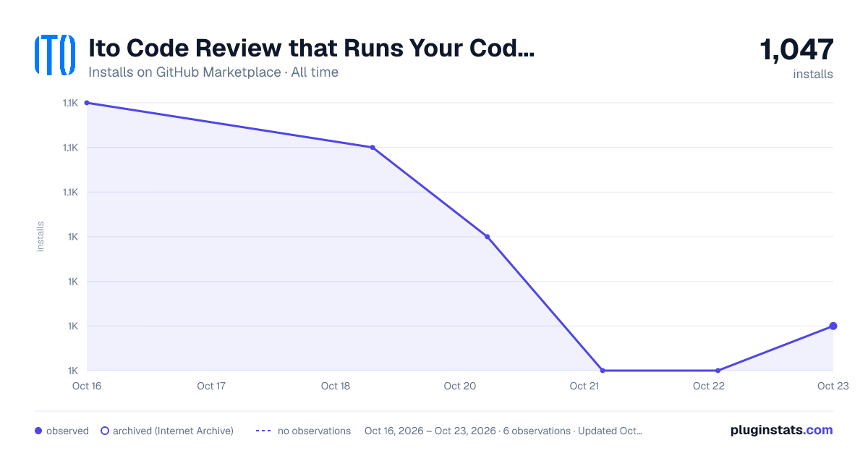Click the 'Oct 20' x-axis label
The width and height of the screenshot is (868, 456).
[x=460, y=387]
